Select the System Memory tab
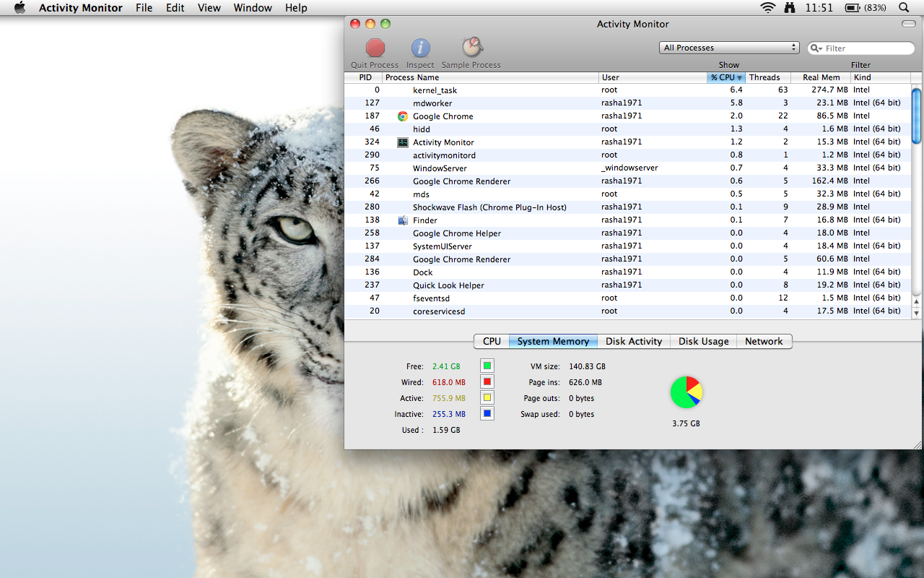 (x=553, y=341)
